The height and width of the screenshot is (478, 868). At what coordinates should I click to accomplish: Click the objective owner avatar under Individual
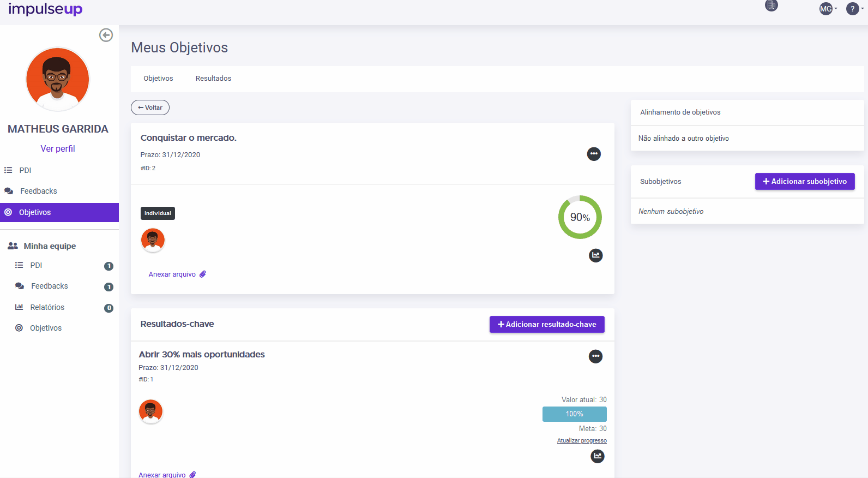153,240
